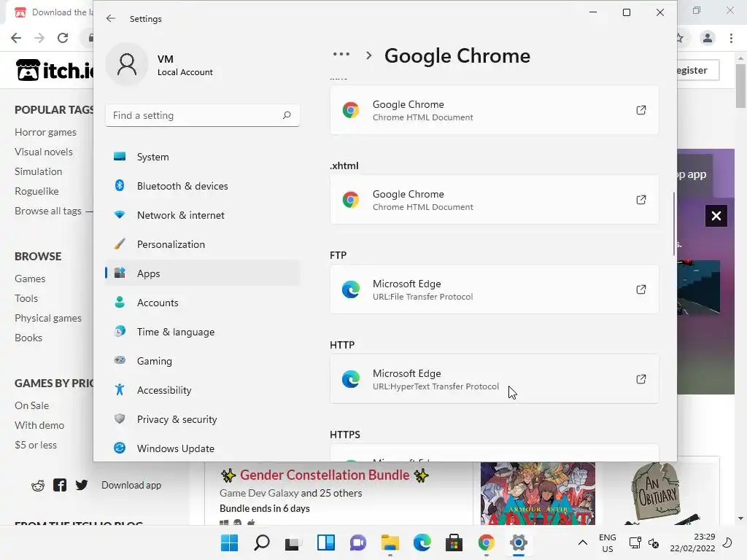The height and width of the screenshot is (560, 747).
Task: Open System settings
Action: click(203, 157)
